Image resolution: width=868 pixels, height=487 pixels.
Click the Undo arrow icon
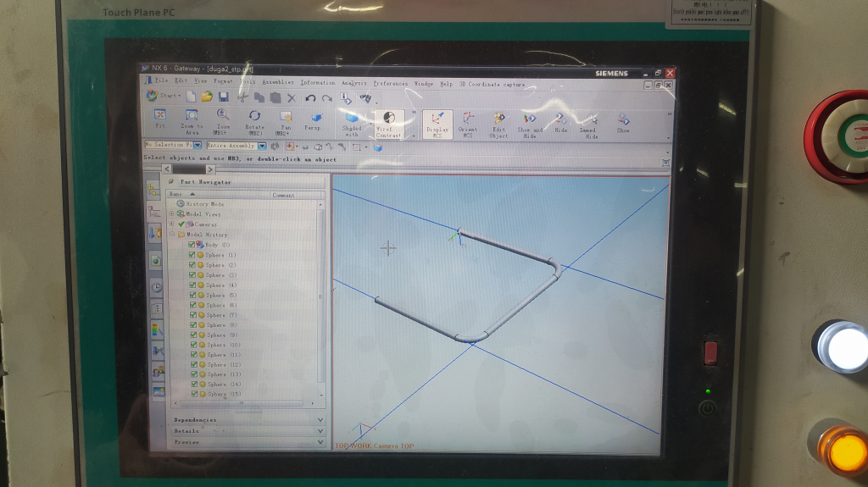310,98
